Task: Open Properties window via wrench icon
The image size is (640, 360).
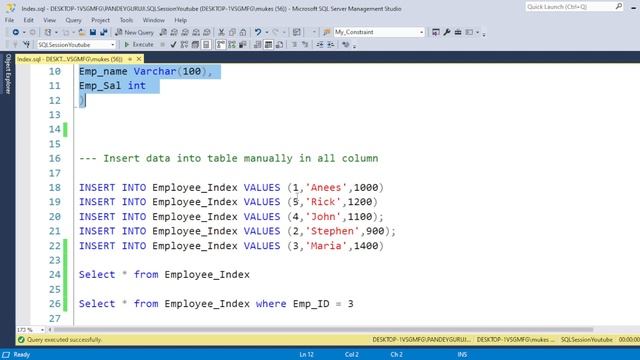Action: (x=447, y=32)
